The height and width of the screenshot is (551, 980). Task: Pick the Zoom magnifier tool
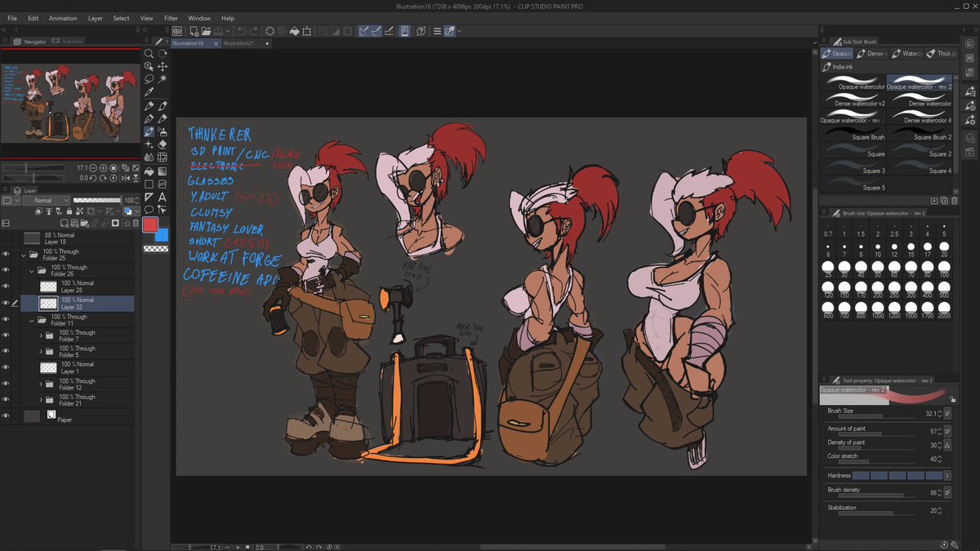click(149, 53)
